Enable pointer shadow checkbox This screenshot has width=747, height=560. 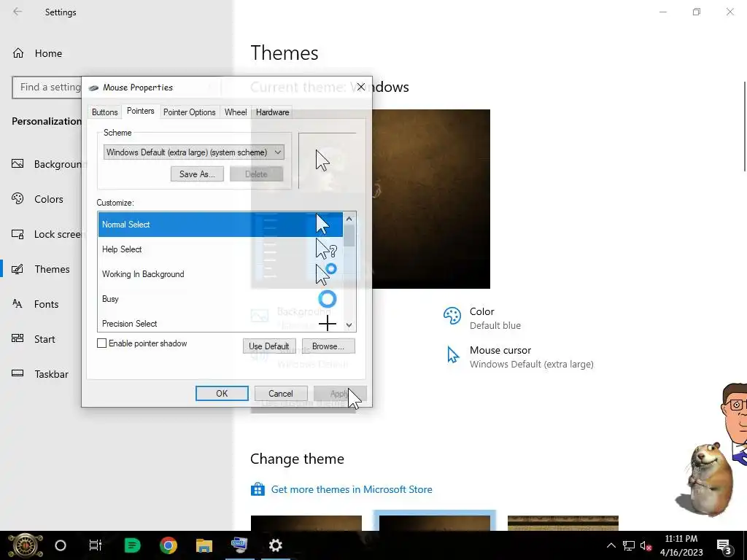pyautogui.click(x=101, y=343)
